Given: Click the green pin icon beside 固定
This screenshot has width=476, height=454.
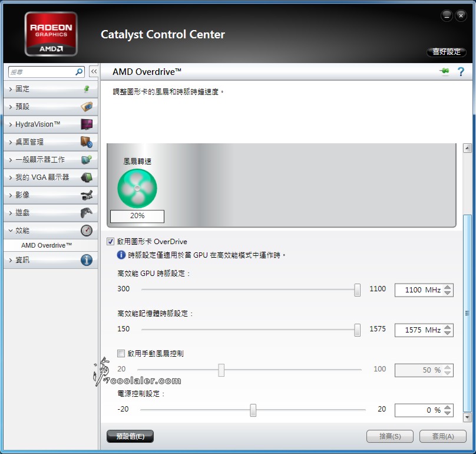Looking at the screenshot, I should (x=87, y=88).
